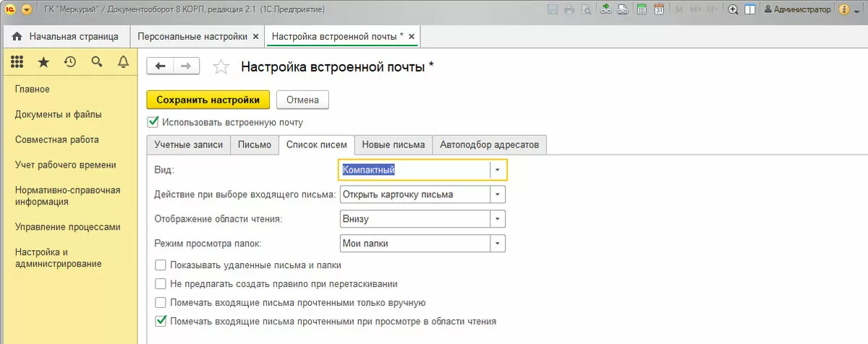Uncheck 'Использовать встроенную почту'
868x344 pixels.
(153, 122)
